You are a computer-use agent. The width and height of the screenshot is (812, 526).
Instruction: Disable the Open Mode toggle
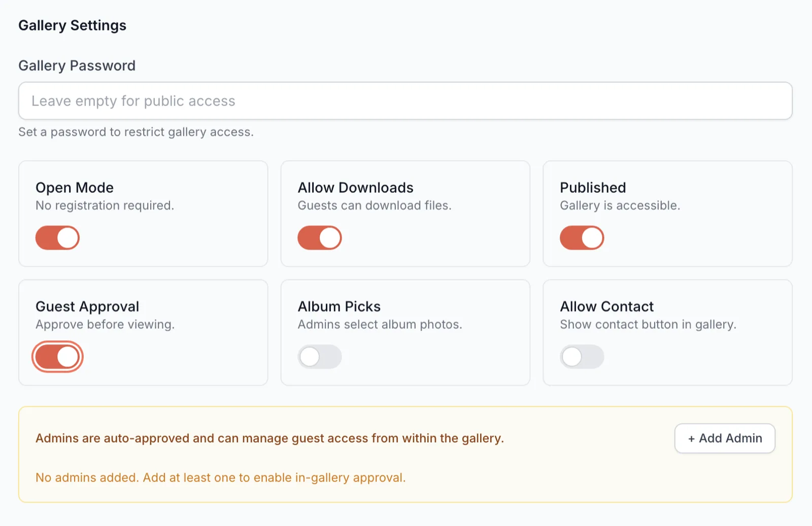point(57,238)
